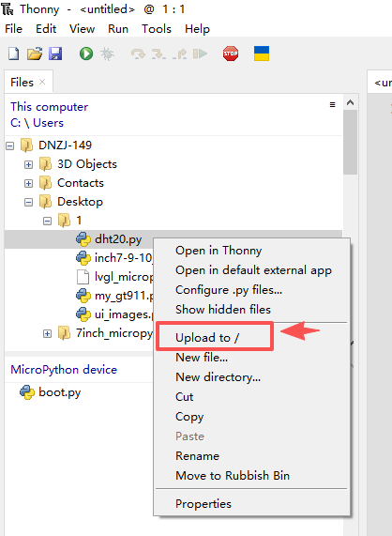Expand the Contacts folder node

(29, 184)
